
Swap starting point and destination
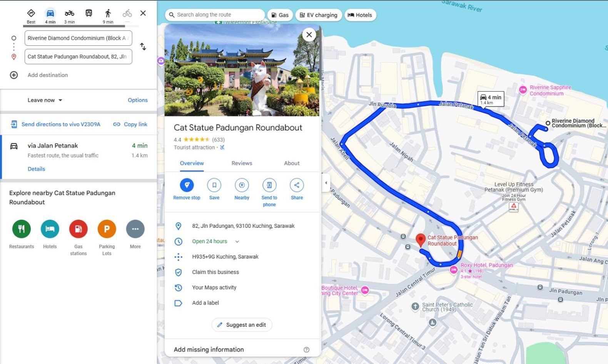(x=143, y=47)
